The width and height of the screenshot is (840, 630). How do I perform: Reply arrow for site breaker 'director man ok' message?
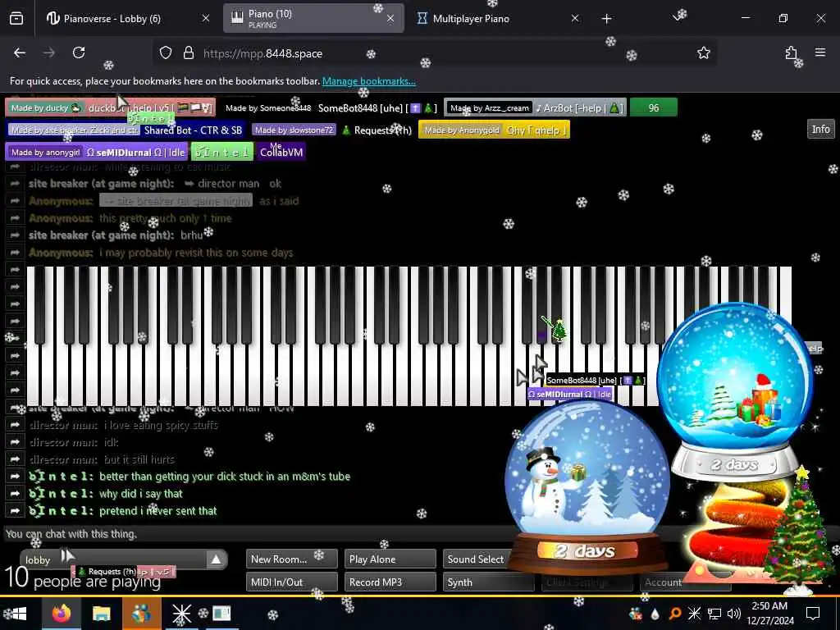pyautogui.click(x=15, y=184)
